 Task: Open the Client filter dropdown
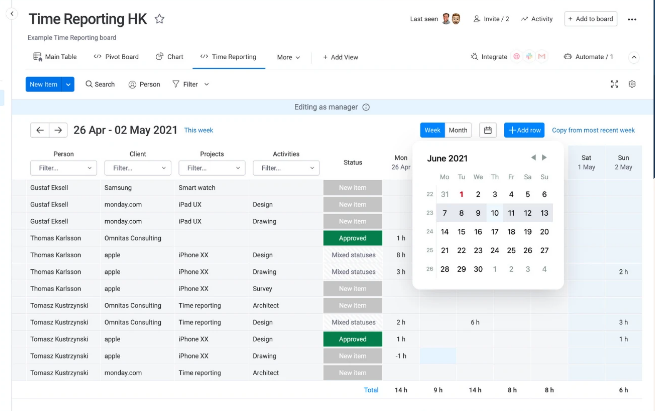coord(138,168)
